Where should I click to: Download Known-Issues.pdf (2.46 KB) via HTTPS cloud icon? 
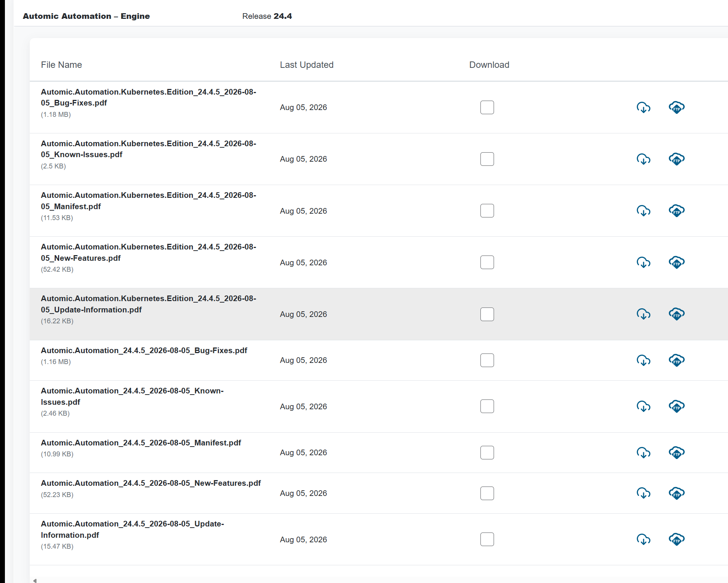point(644,406)
